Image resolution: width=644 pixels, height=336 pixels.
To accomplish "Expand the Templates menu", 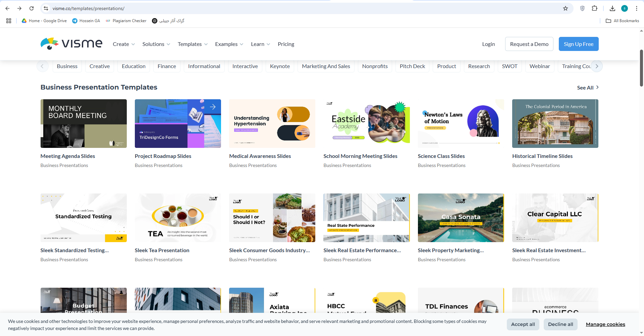I will coord(193,44).
